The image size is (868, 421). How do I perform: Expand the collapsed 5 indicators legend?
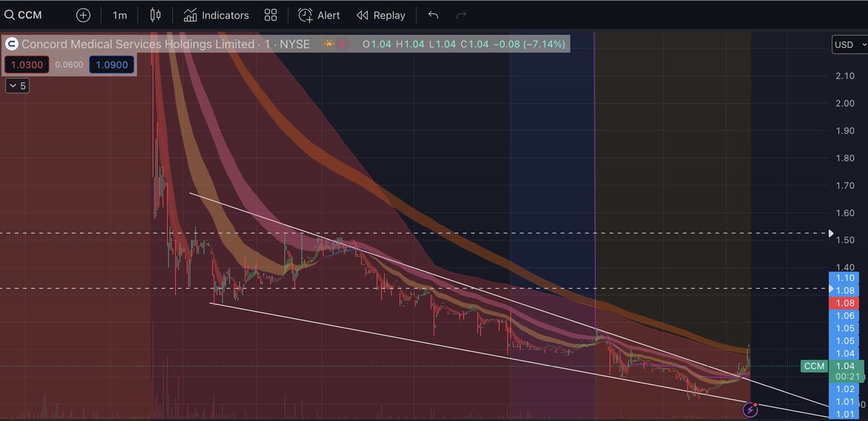[17, 86]
